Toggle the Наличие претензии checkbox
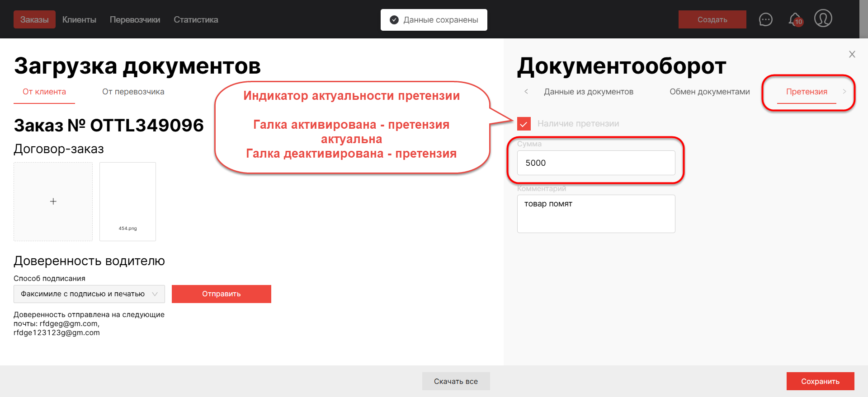This screenshot has width=868, height=397. (524, 124)
